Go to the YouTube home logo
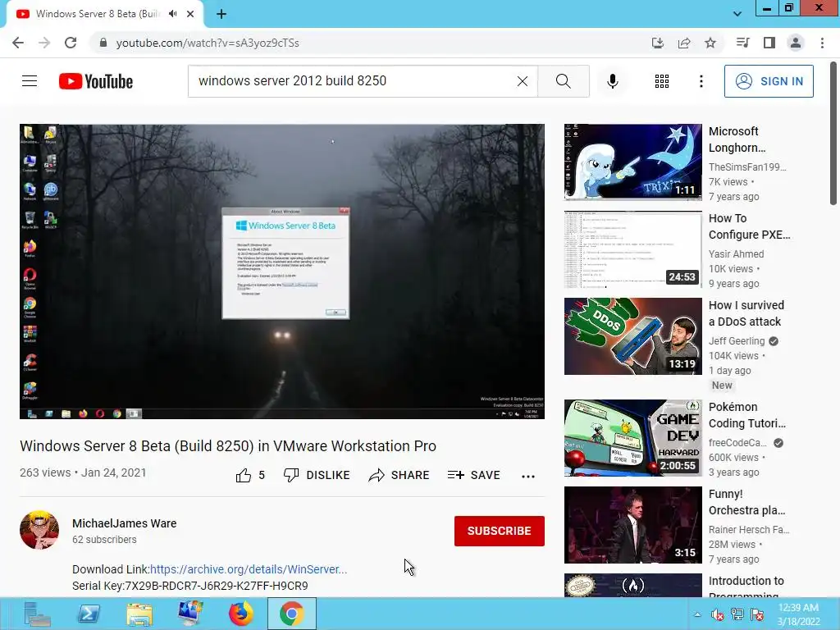Screen dimensions: 840x630 (x=96, y=81)
